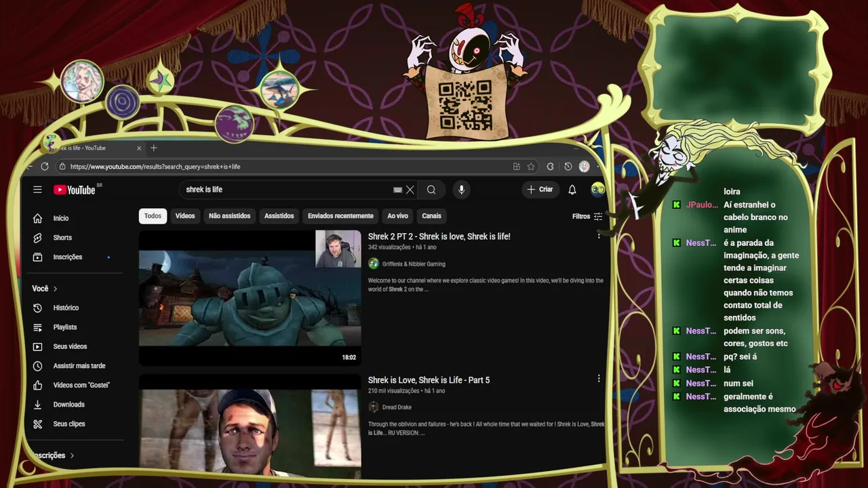Select the Assistidos filter chip

(279, 216)
